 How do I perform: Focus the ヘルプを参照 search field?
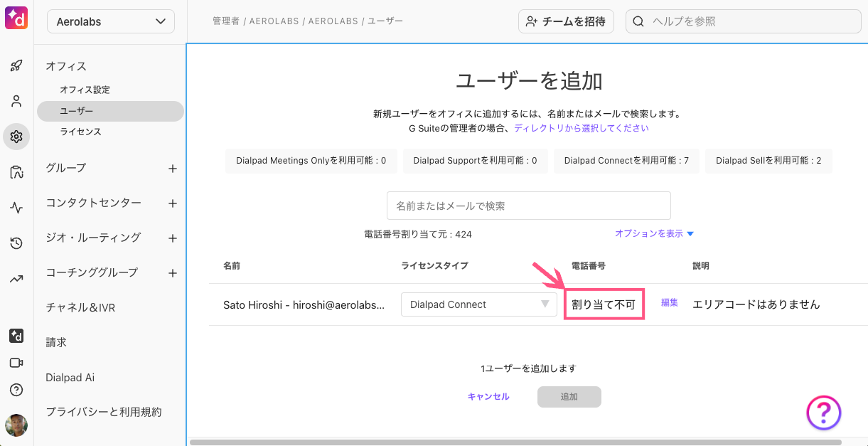pyautogui.click(x=743, y=21)
